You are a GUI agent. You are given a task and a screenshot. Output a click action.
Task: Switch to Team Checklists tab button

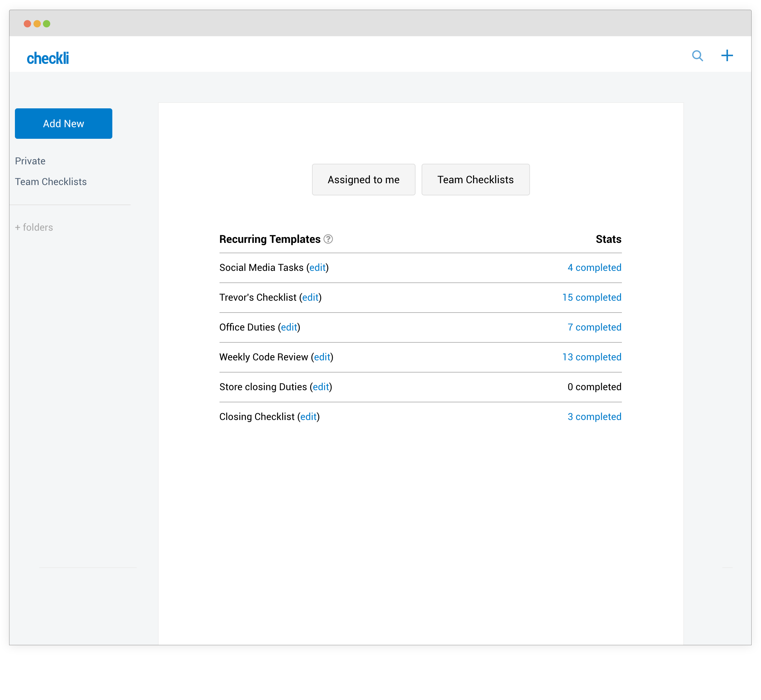pos(475,180)
